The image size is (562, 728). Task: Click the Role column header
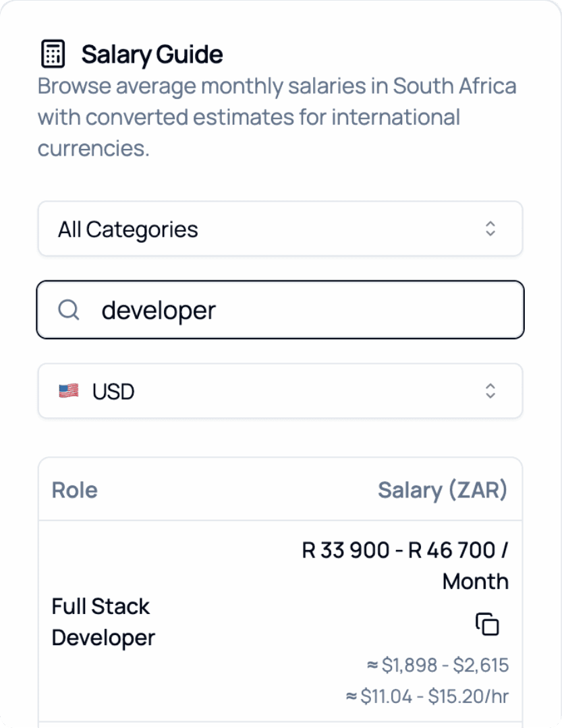[x=74, y=490]
